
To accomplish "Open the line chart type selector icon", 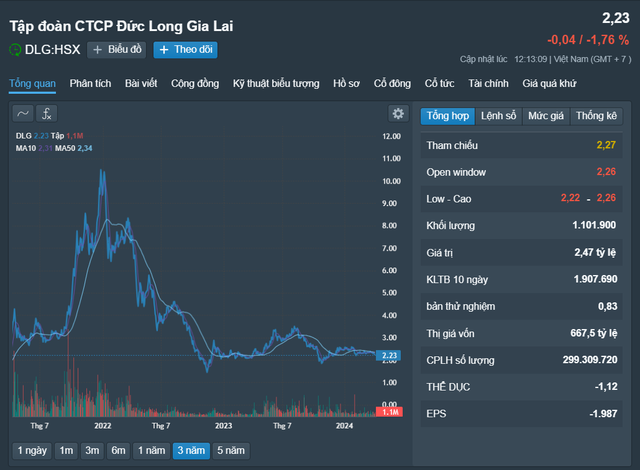I will [23, 114].
